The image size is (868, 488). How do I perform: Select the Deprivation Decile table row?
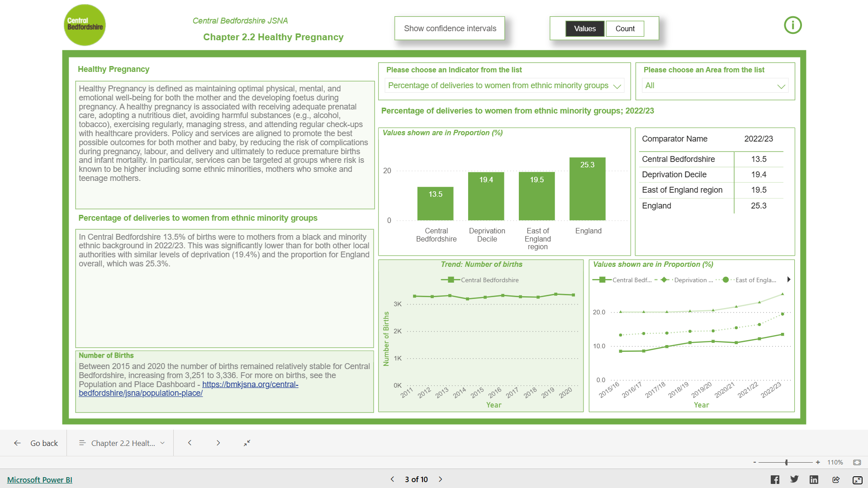point(711,175)
